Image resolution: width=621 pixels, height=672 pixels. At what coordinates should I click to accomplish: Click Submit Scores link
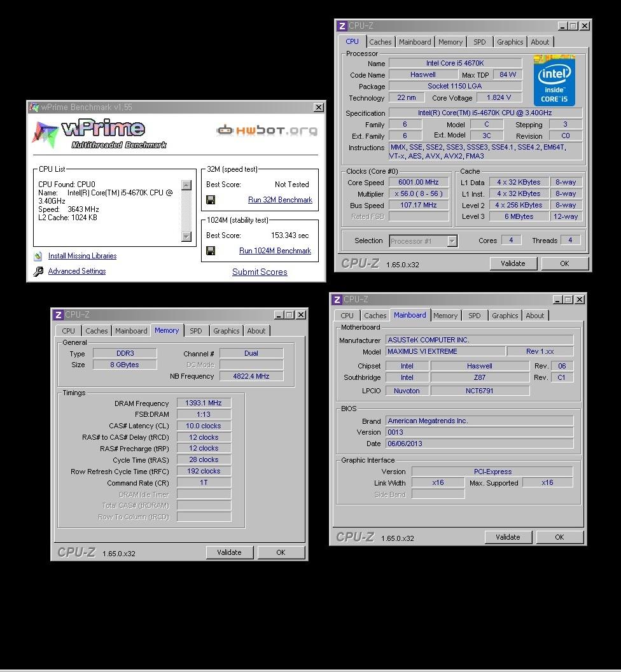(260, 272)
